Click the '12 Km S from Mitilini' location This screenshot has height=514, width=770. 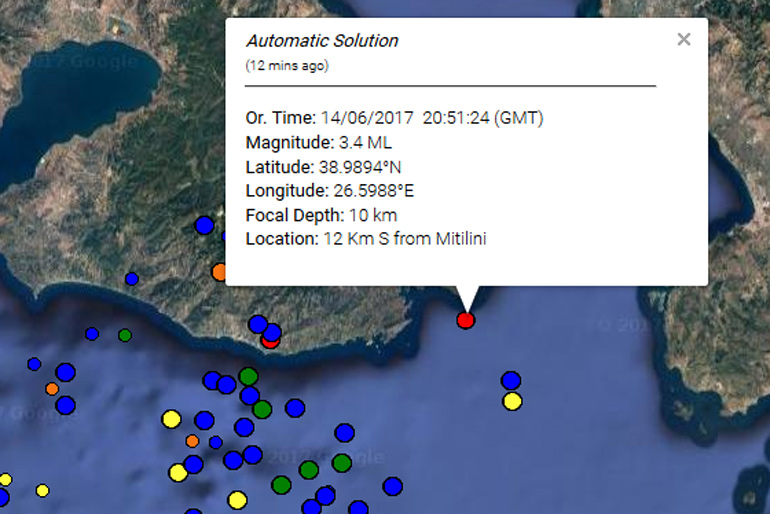click(404, 238)
